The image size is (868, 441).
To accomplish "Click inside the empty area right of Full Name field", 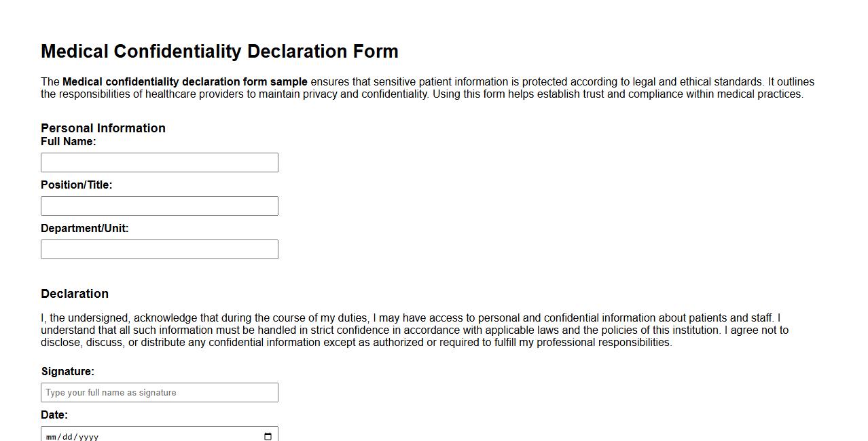I will click(x=475, y=162).
